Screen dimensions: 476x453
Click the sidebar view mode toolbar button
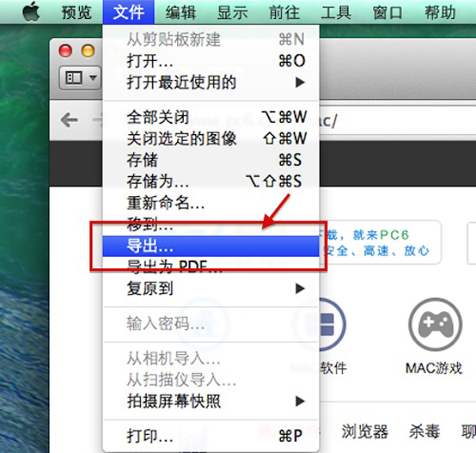point(80,78)
